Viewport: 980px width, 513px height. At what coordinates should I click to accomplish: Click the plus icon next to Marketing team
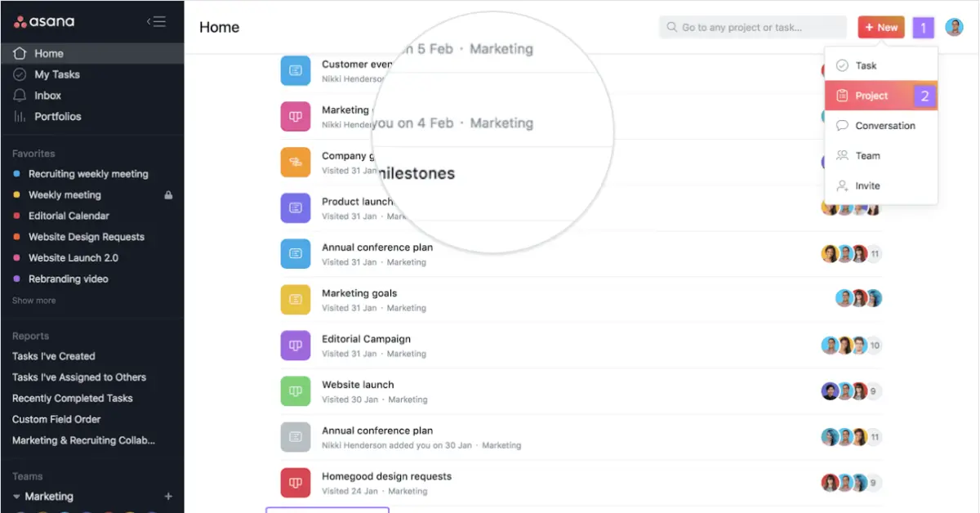tap(168, 497)
